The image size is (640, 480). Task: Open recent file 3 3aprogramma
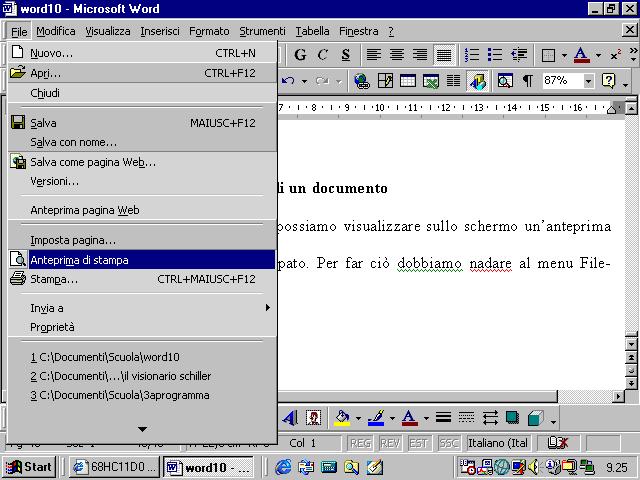(x=142, y=395)
